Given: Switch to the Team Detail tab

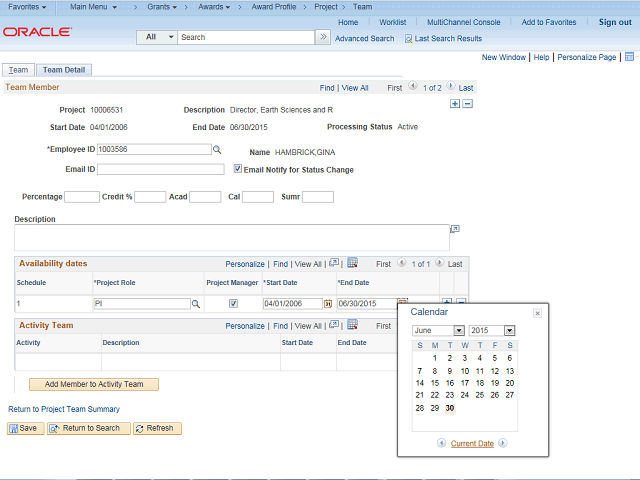Looking at the screenshot, I should click(64, 70).
